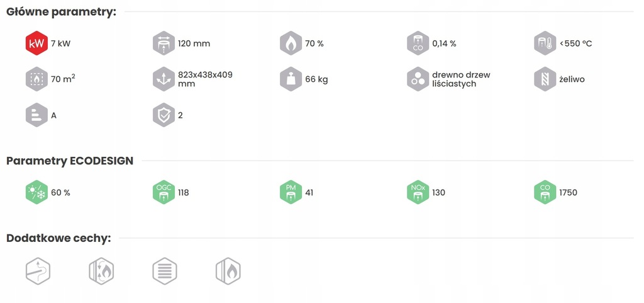Click the wood fuel type icon
The width and height of the screenshot is (644, 303).
tap(418, 79)
